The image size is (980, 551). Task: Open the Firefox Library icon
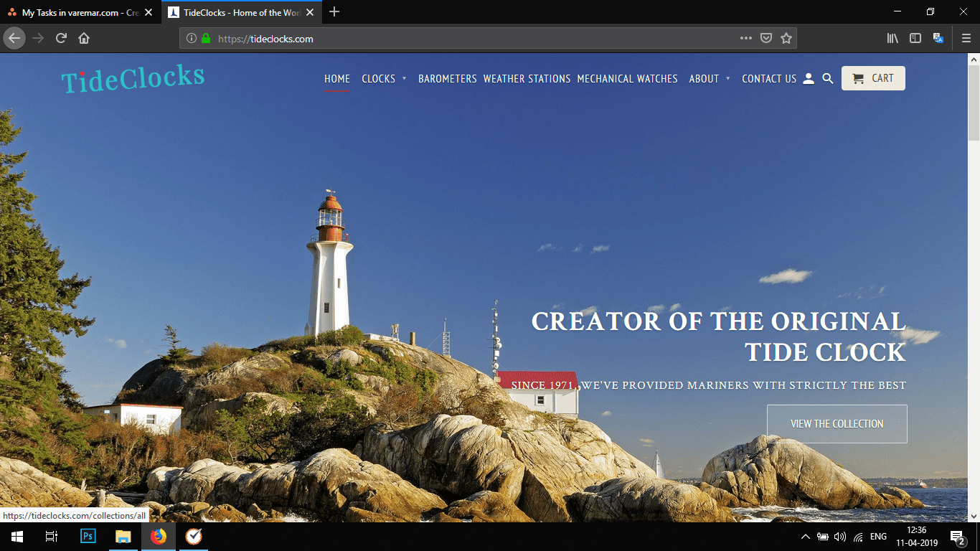[x=892, y=39]
